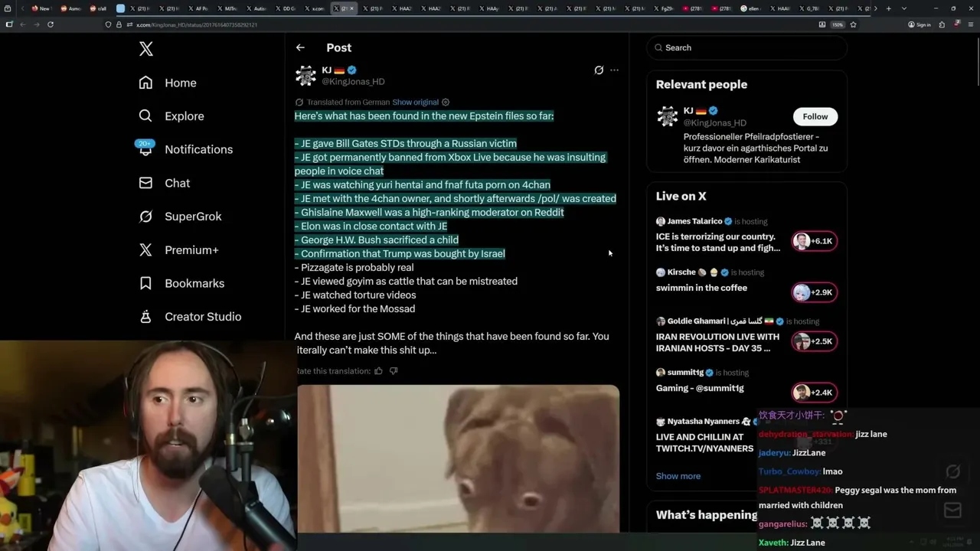Follow KingJonas_HD

coord(815,116)
